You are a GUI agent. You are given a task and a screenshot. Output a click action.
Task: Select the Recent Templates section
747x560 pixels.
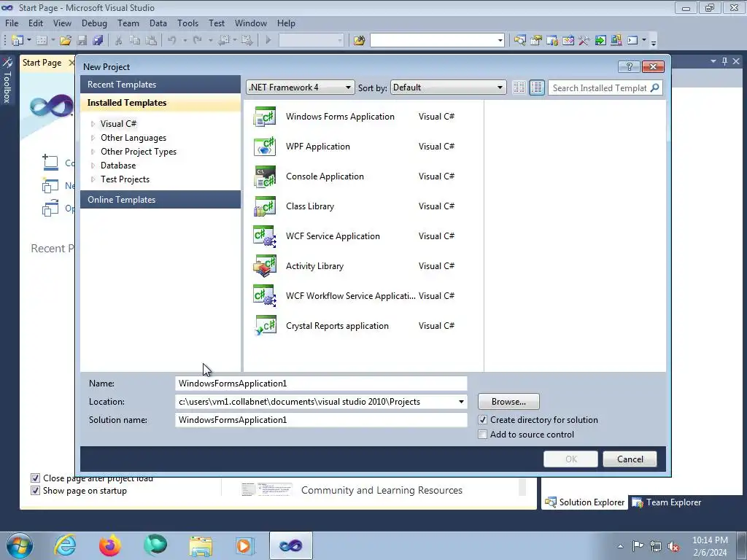[160, 85]
